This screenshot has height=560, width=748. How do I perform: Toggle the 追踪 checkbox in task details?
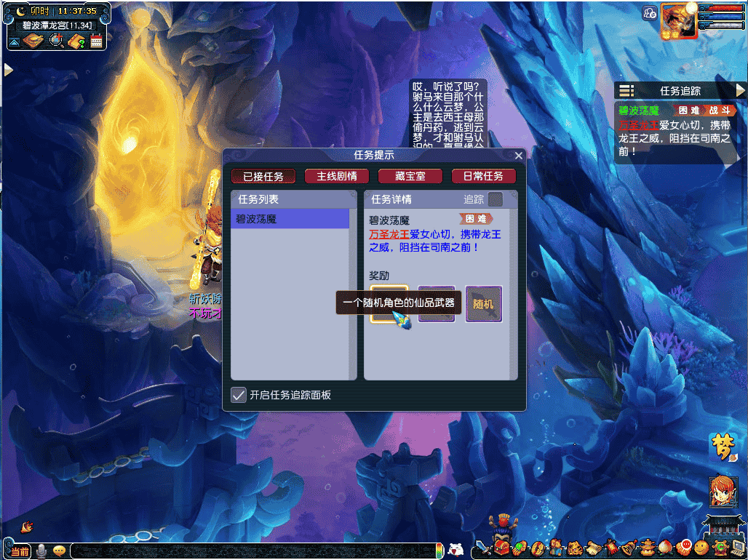pos(495,199)
